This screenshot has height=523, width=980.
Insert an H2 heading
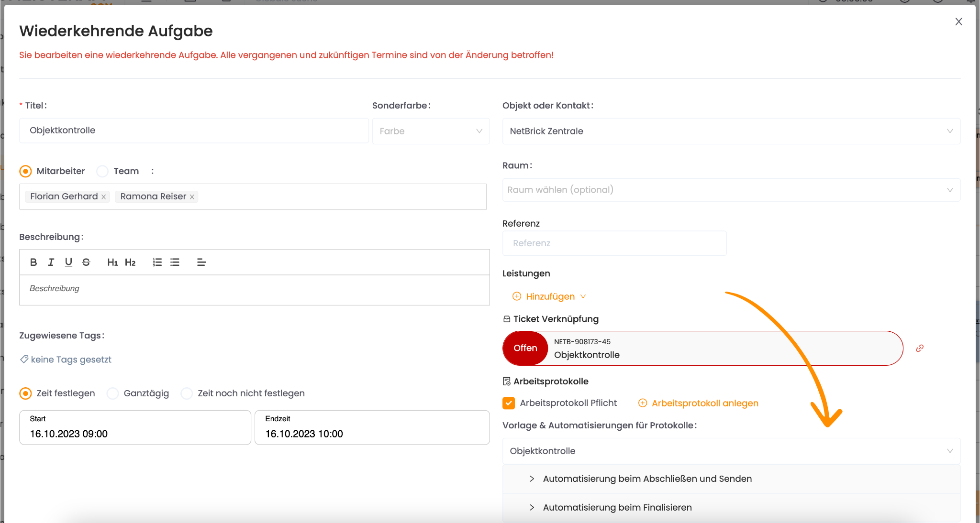[x=130, y=262]
